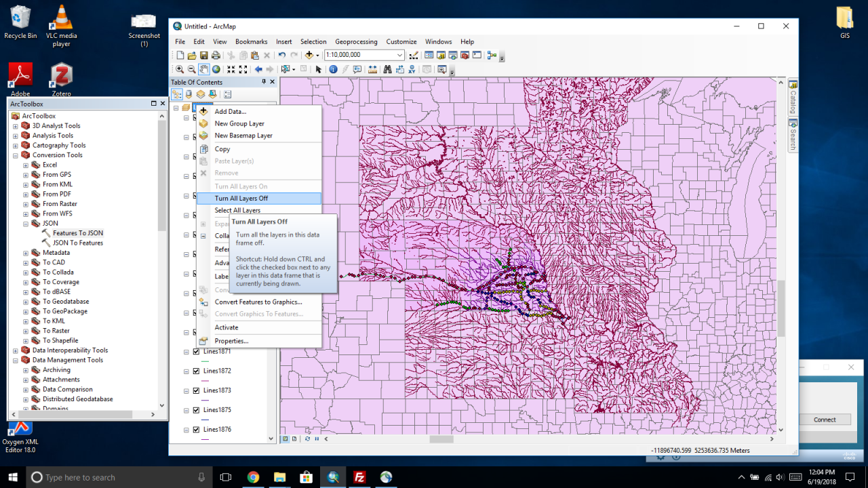Uncheck the Lines1871 layer checkbox
Screen dimensions: 868x488
point(197,352)
